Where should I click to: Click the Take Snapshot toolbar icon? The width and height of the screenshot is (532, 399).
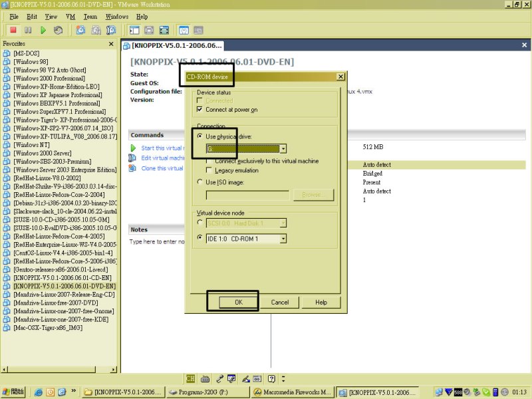tap(80, 30)
